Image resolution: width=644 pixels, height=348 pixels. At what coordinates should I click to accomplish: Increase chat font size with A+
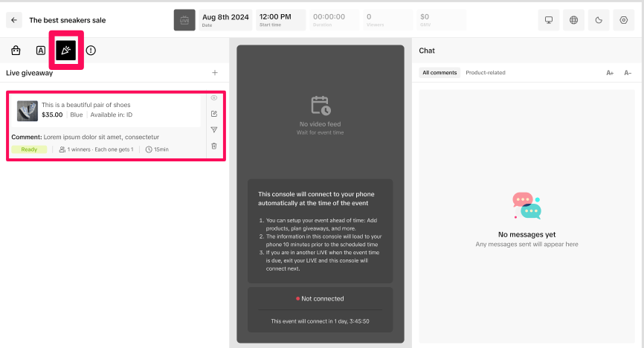click(610, 73)
